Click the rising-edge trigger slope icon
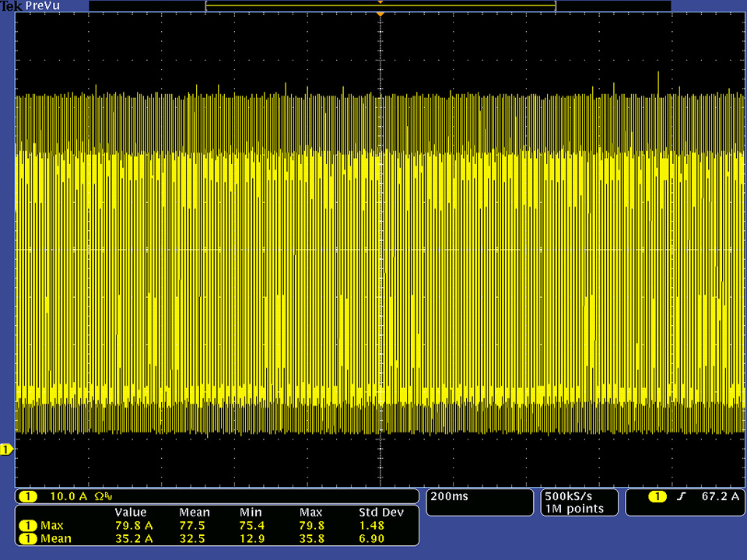Viewport: 747px width, 560px height. pyautogui.click(x=682, y=496)
